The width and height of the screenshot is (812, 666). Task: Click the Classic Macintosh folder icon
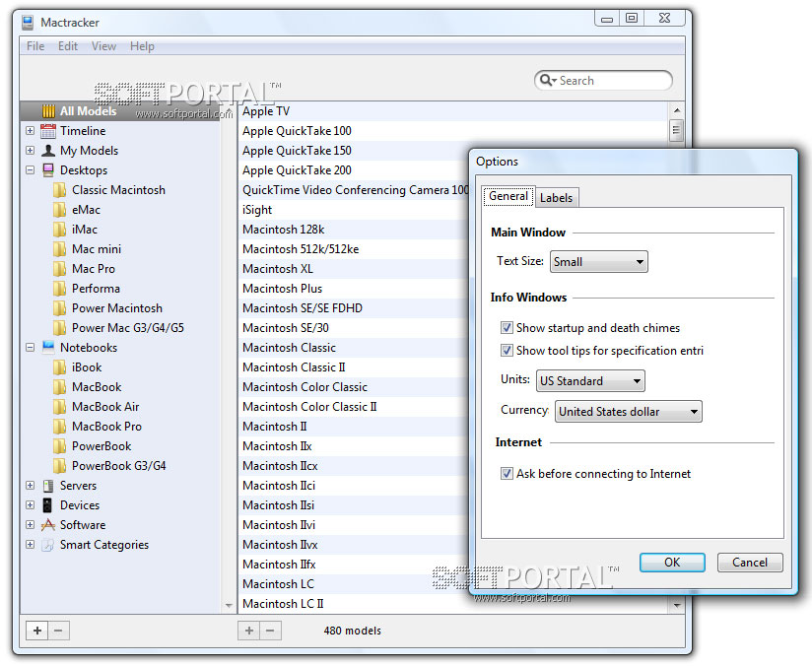pyautogui.click(x=59, y=190)
